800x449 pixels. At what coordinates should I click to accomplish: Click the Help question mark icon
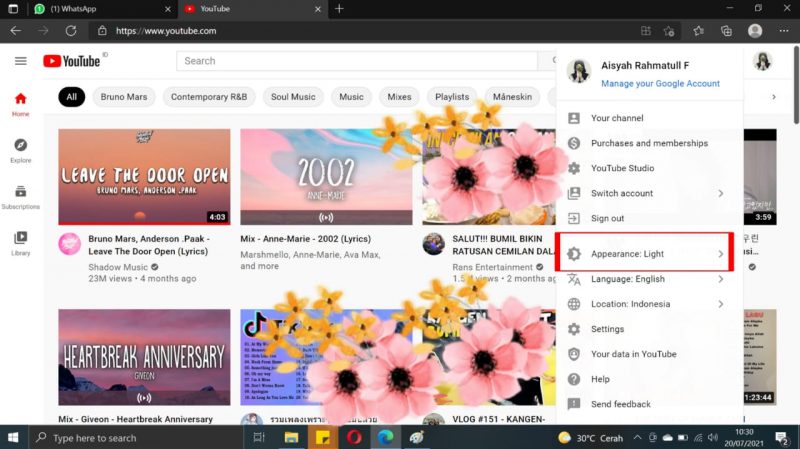pos(574,379)
